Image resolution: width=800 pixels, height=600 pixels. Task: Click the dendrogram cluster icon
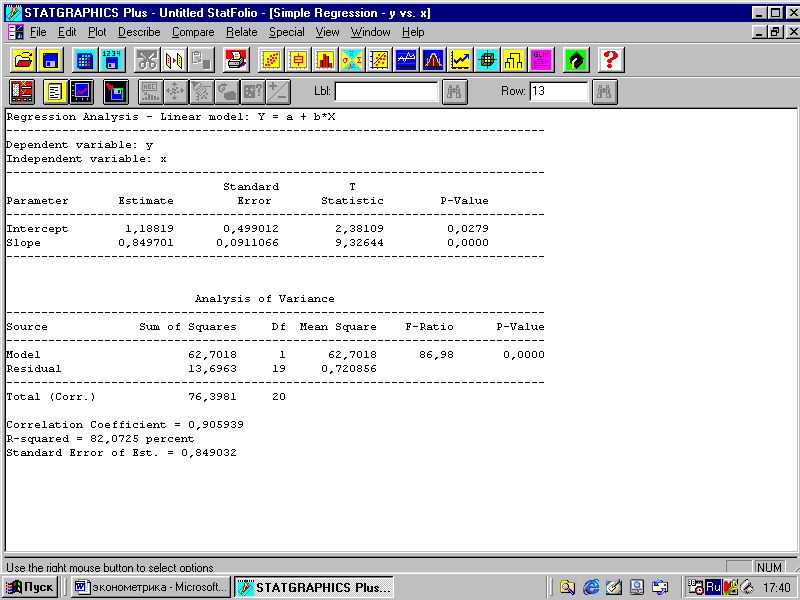click(x=514, y=60)
